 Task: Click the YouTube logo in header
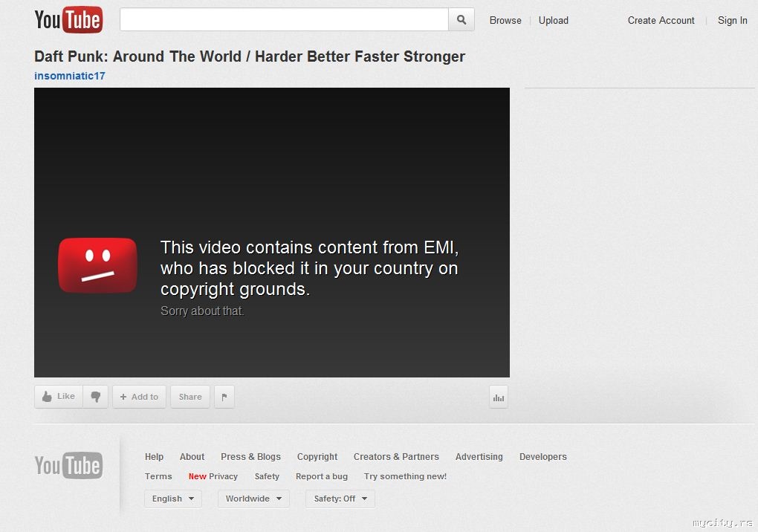click(68, 20)
